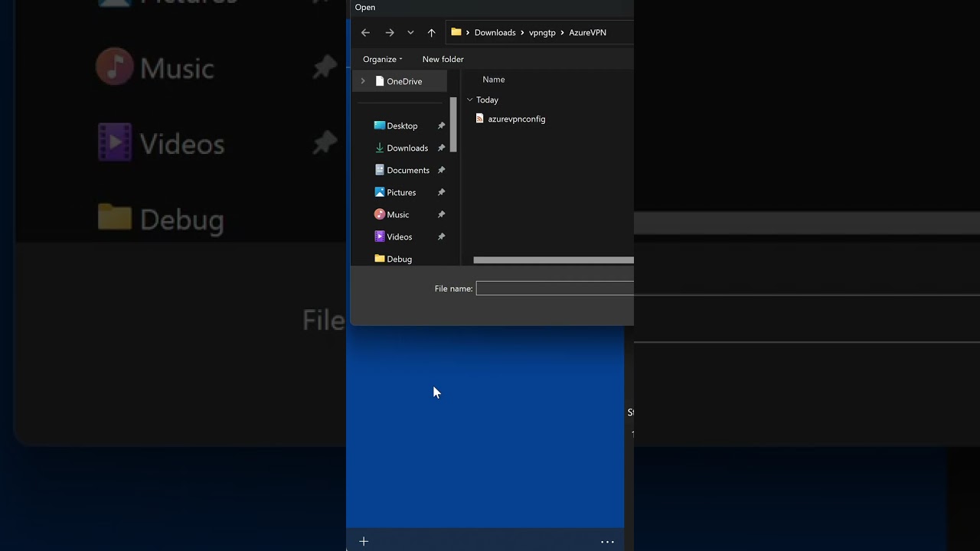
Task: Click pin icon next to Music
Action: (x=441, y=214)
